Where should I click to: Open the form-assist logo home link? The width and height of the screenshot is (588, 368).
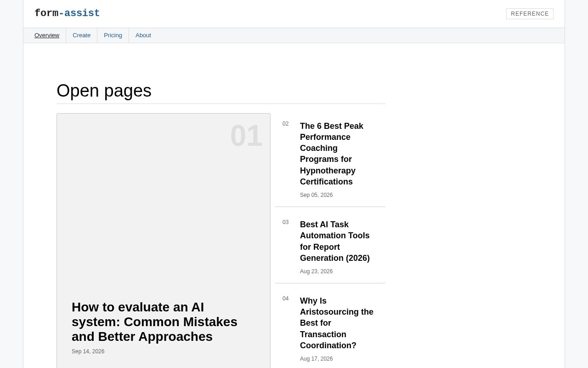[x=67, y=13]
